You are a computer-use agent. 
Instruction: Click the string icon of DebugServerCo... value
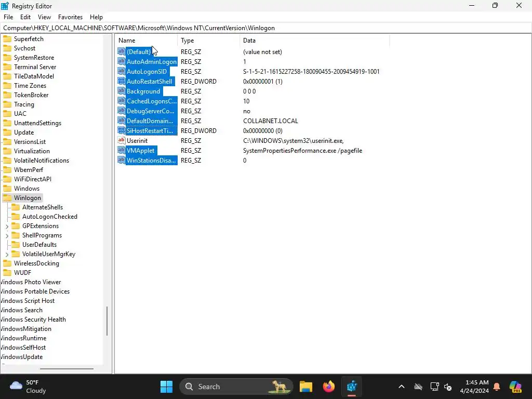tap(121, 111)
